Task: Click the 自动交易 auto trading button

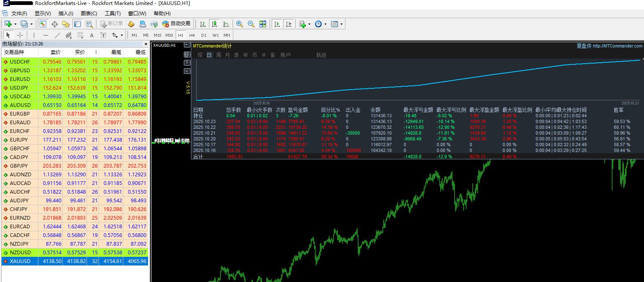Action: tap(176, 24)
